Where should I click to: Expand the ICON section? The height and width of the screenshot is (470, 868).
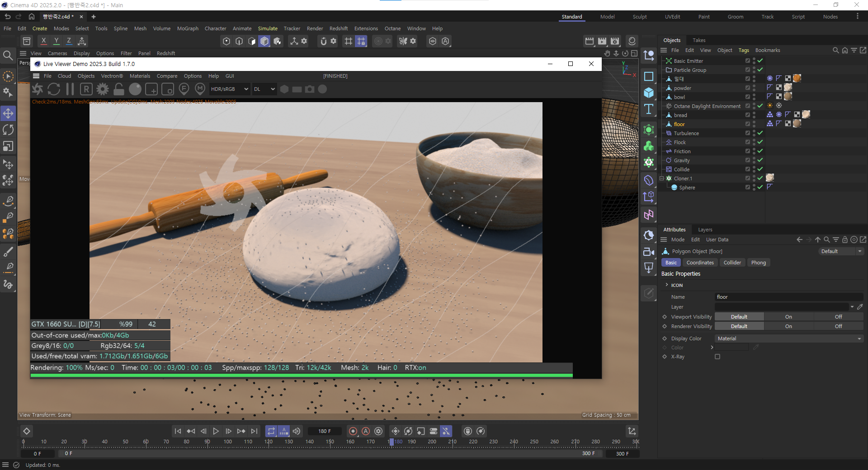pyautogui.click(x=667, y=285)
